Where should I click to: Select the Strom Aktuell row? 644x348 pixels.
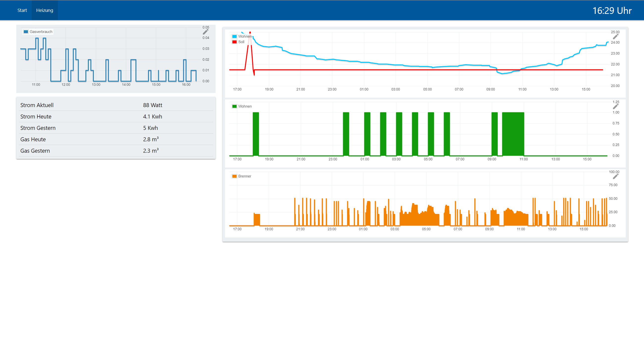pyautogui.click(x=37, y=105)
